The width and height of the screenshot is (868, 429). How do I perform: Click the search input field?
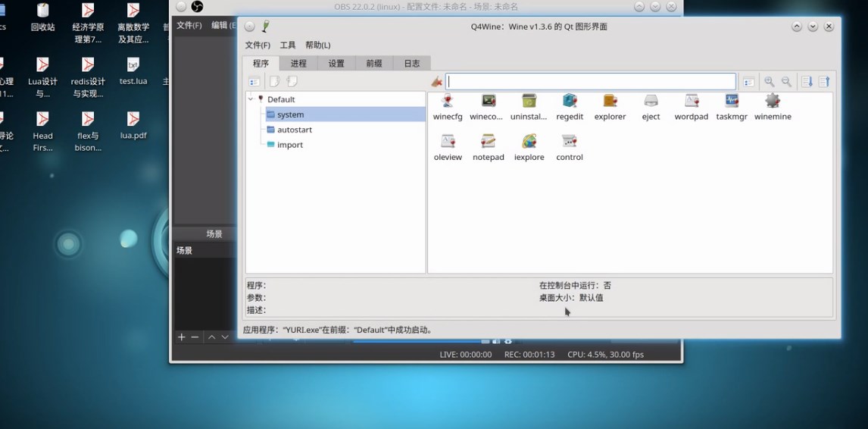click(x=591, y=81)
